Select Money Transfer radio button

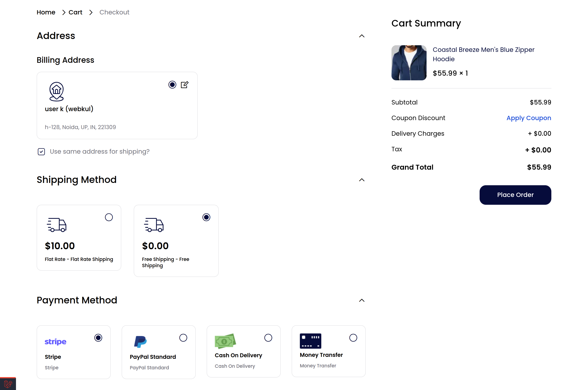click(x=353, y=338)
